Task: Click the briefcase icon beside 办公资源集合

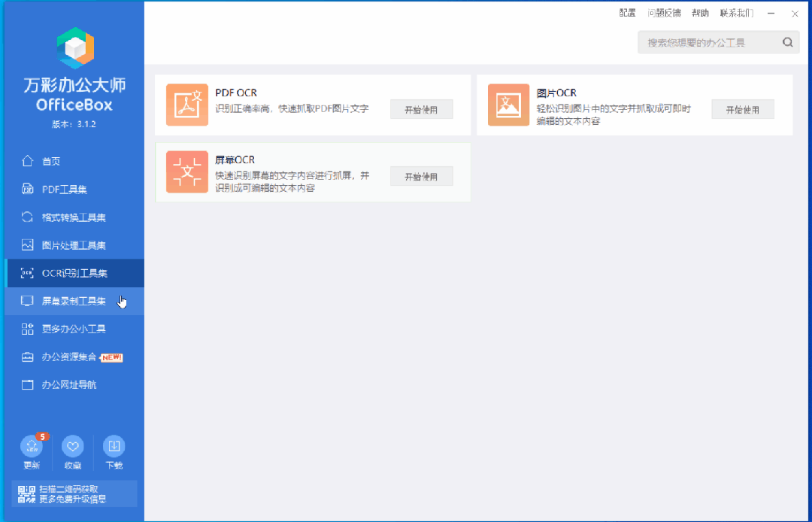Action: point(28,357)
